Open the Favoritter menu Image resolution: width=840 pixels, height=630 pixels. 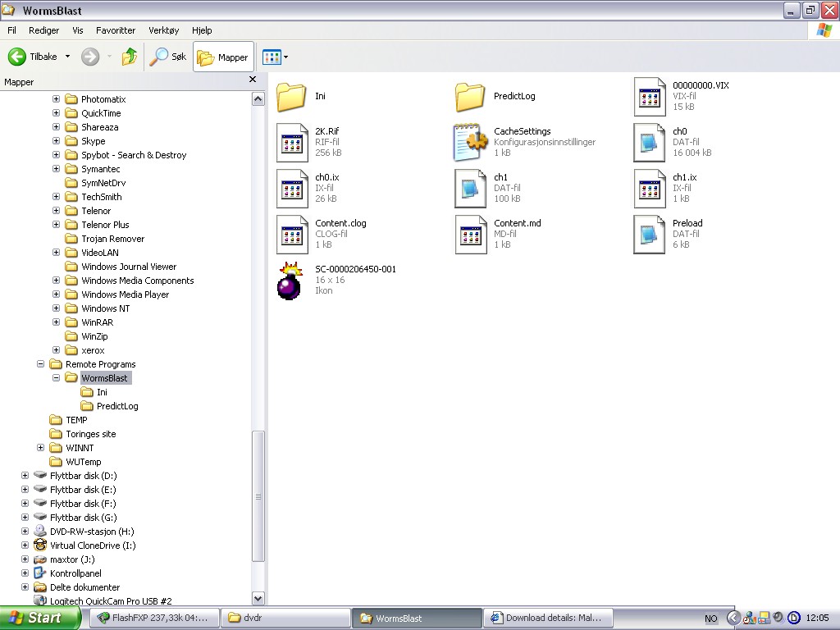[x=116, y=30]
